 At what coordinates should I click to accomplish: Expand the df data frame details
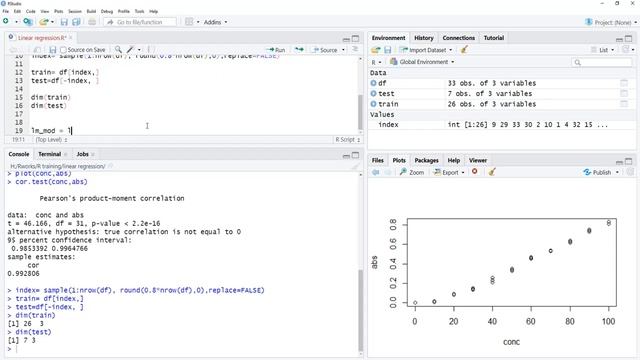[373, 83]
